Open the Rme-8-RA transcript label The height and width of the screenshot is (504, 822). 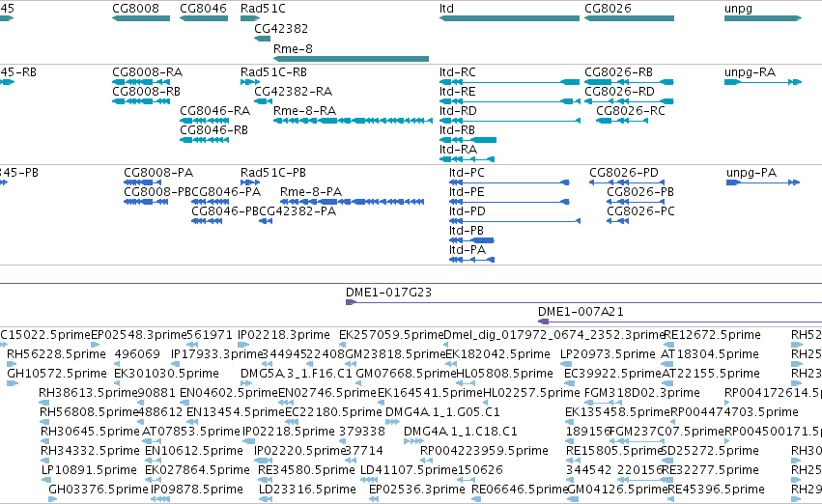pos(304,110)
